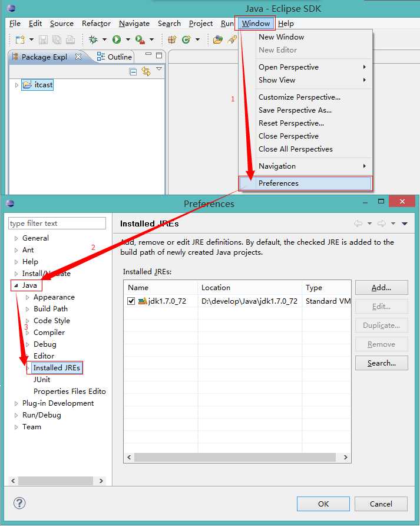420x526 pixels.
Task: Toggle Link with Editor icon
Action: 146,71
